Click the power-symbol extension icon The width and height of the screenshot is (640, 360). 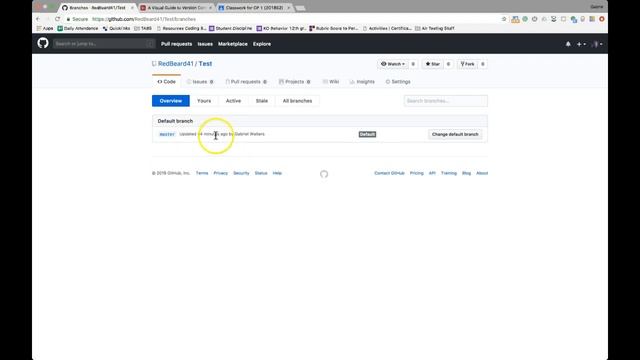(x=534, y=19)
